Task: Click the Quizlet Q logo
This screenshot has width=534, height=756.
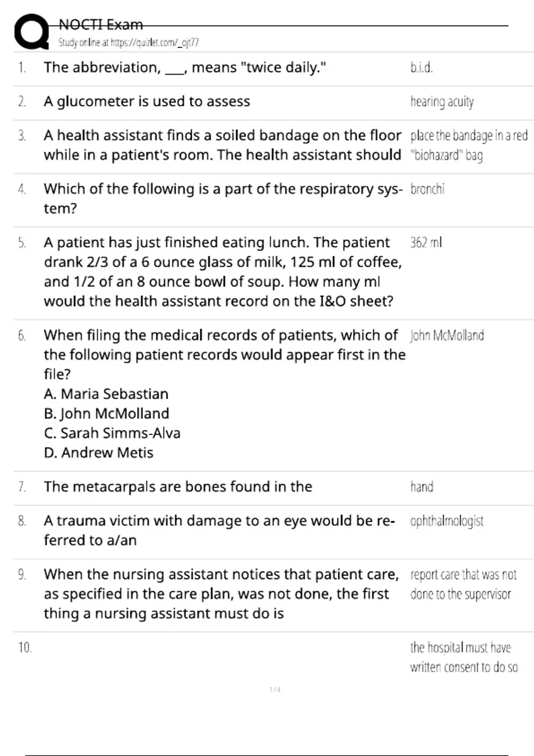Action: pyautogui.click(x=32, y=32)
